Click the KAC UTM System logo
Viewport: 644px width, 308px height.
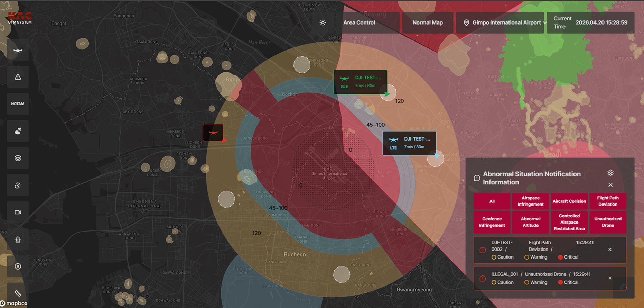pyautogui.click(x=20, y=18)
